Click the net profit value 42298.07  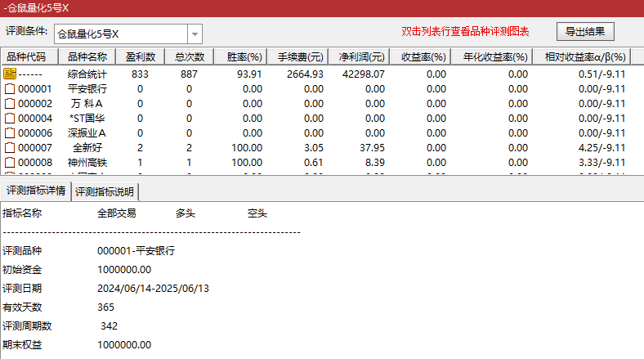point(364,74)
